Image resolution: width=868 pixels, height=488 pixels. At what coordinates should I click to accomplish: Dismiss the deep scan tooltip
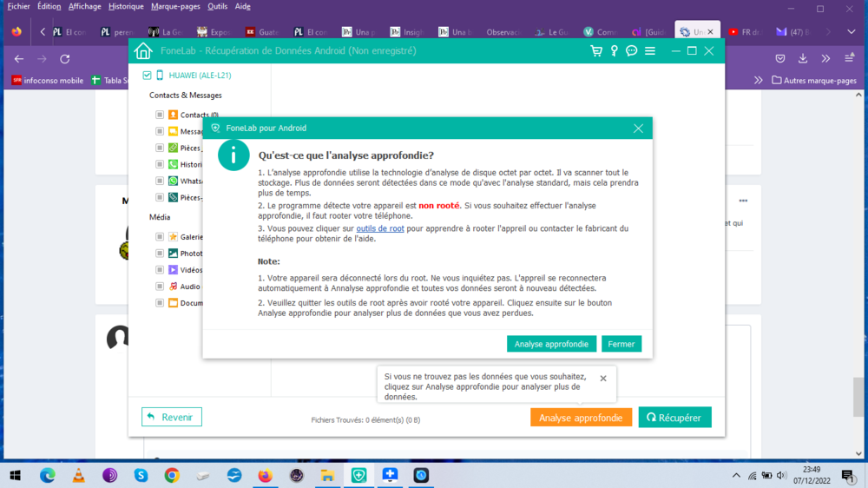603,379
